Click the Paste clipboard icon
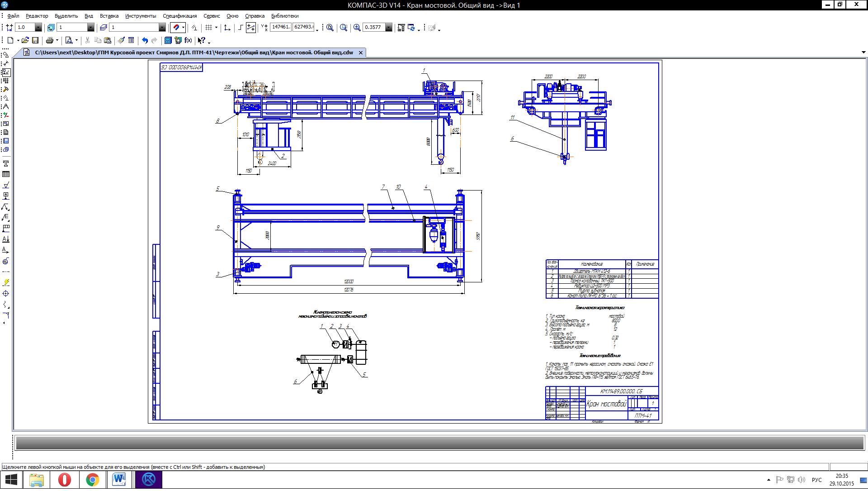Image resolution: width=868 pixels, height=491 pixels. tap(108, 40)
